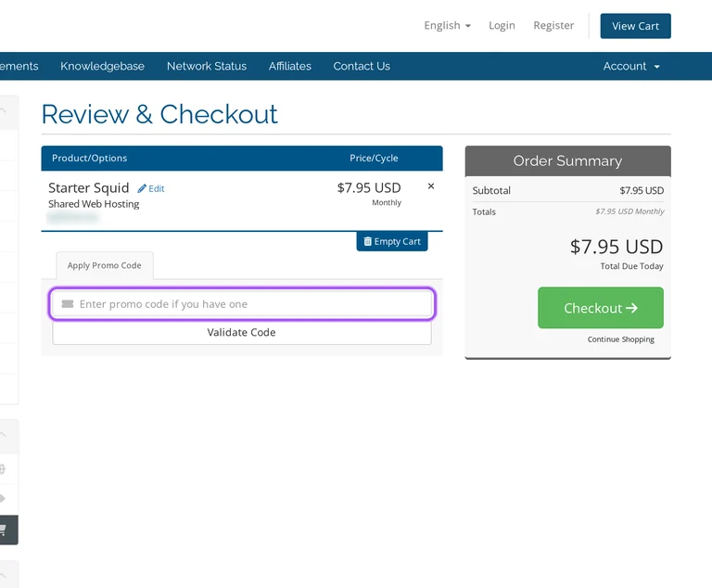Open the Knowledgebase menu item
This screenshot has height=588, width=712.
[x=102, y=66]
